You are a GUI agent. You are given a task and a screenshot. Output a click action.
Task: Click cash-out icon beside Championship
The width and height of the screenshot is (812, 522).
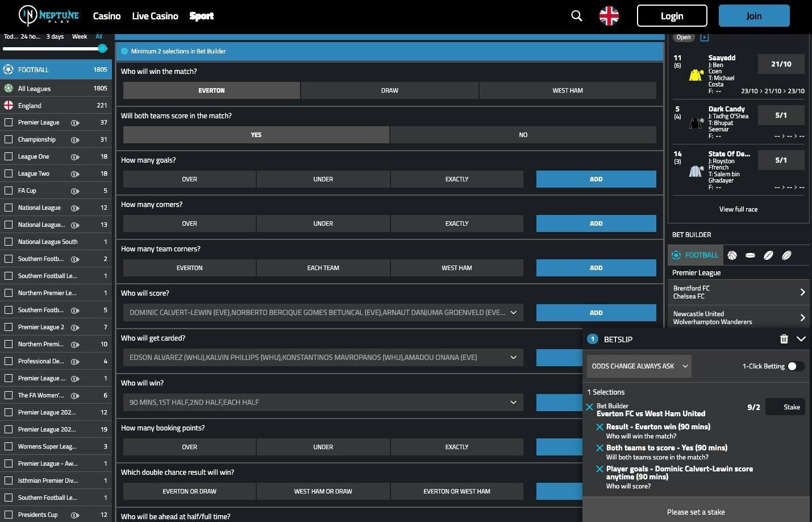tap(75, 140)
